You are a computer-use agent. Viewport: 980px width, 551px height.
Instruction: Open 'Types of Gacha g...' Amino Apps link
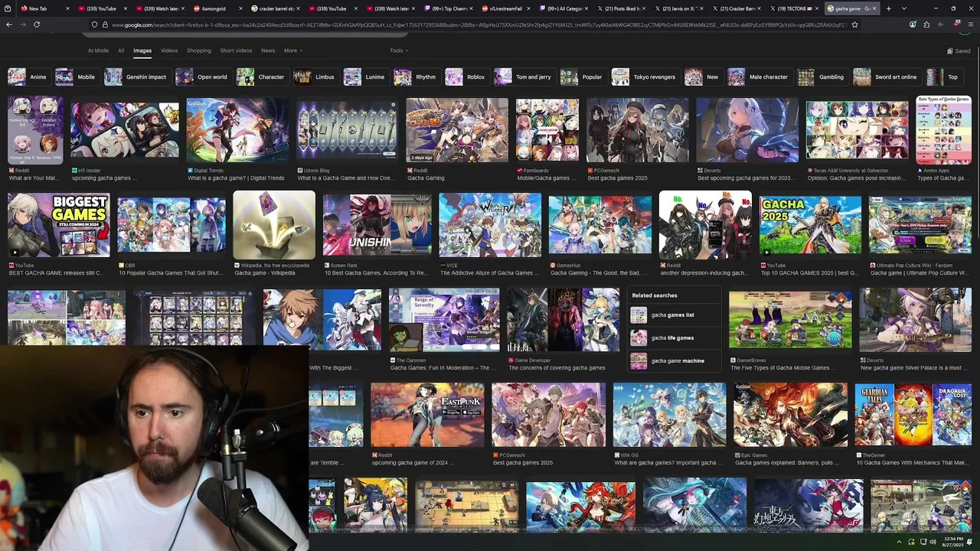pos(944,178)
